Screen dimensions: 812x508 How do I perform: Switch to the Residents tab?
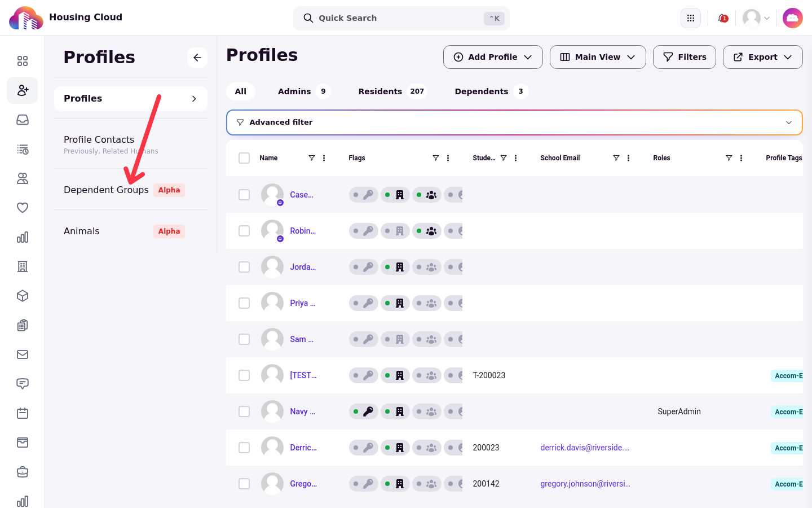coord(392,91)
